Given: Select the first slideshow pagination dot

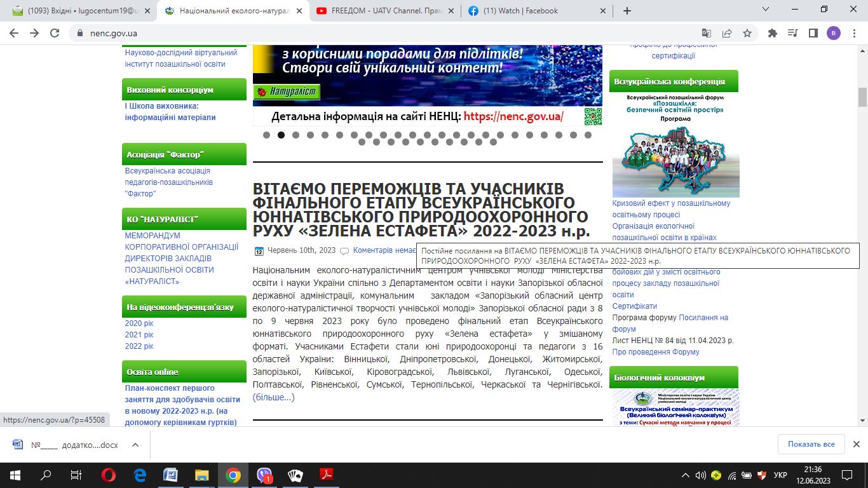Looking at the screenshot, I should point(267,135).
